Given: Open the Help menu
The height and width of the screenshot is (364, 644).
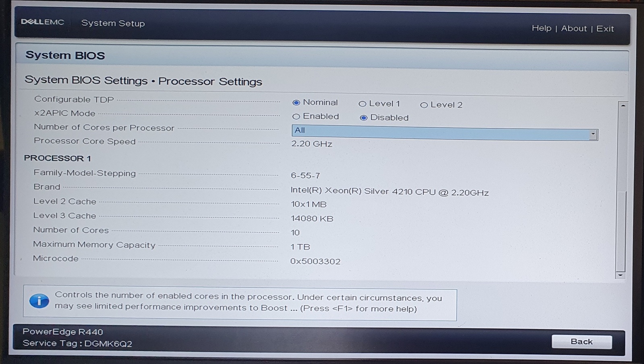Looking at the screenshot, I should tap(541, 28).
